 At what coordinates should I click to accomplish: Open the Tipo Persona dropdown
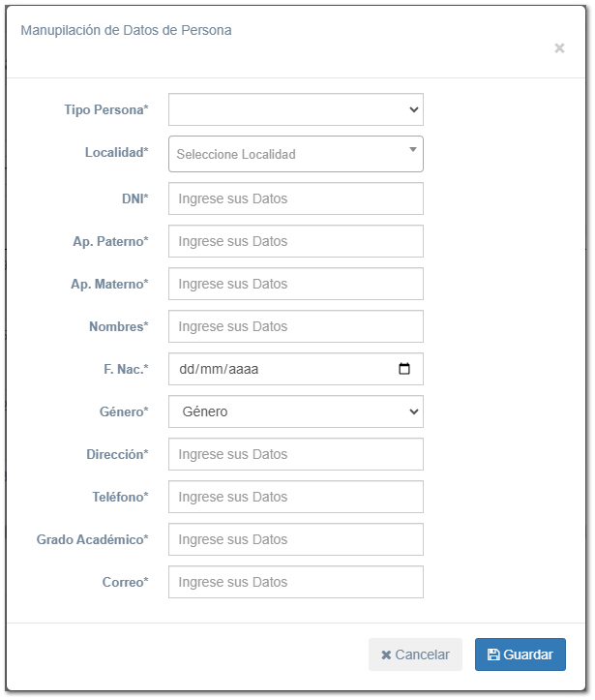point(296,110)
